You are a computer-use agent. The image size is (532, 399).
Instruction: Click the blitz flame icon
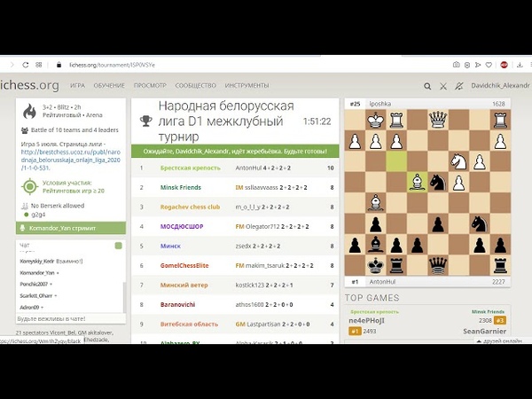tap(29, 112)
